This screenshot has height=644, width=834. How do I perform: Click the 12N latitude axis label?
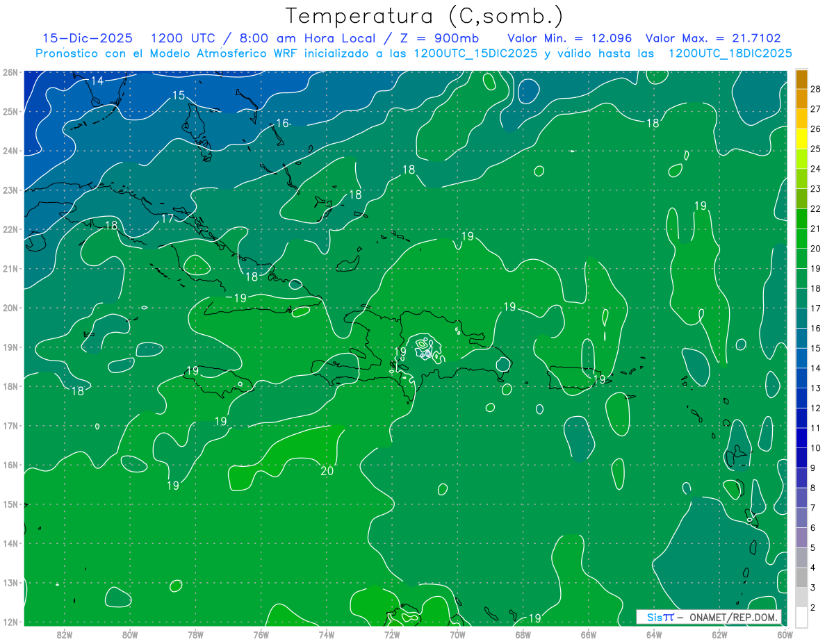(10, 622)
